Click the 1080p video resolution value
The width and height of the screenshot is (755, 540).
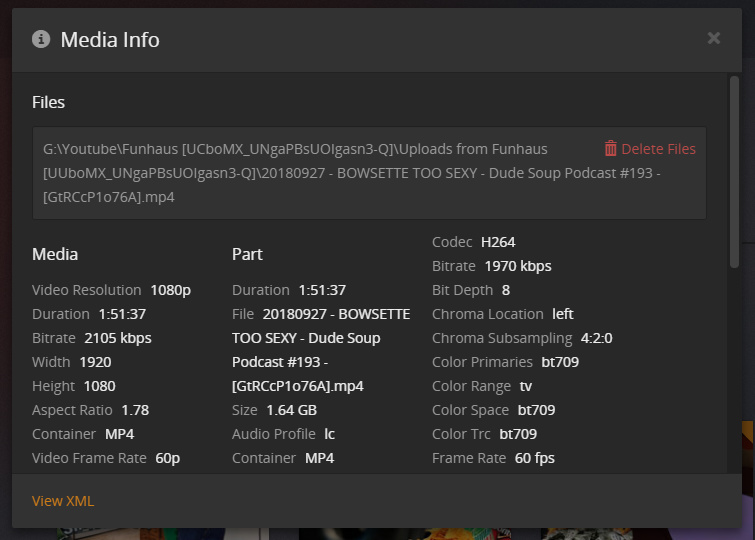pyautogui.click(x=170, y=290)
